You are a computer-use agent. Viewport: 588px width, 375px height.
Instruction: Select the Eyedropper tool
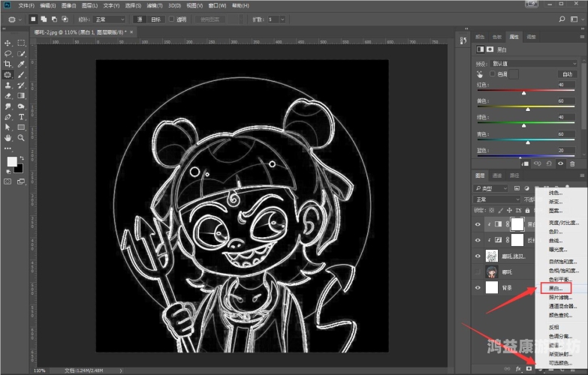21,64
